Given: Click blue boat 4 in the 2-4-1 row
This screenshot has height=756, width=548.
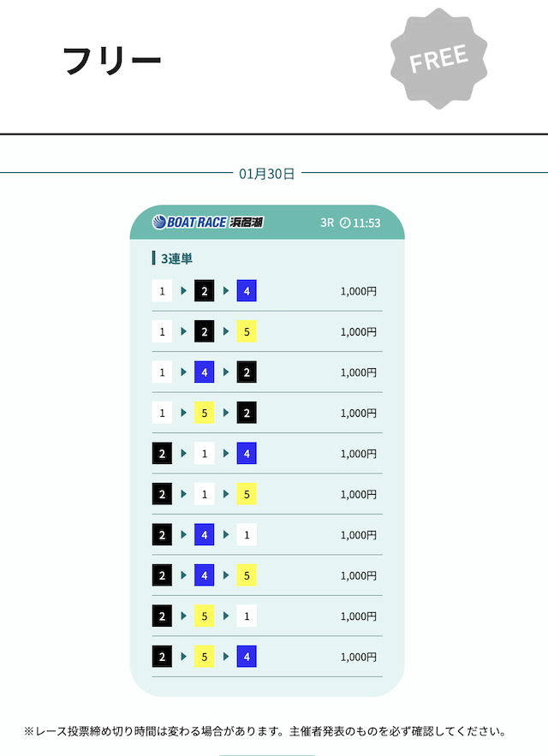Looking at the screenshot, I should [205, 535].
